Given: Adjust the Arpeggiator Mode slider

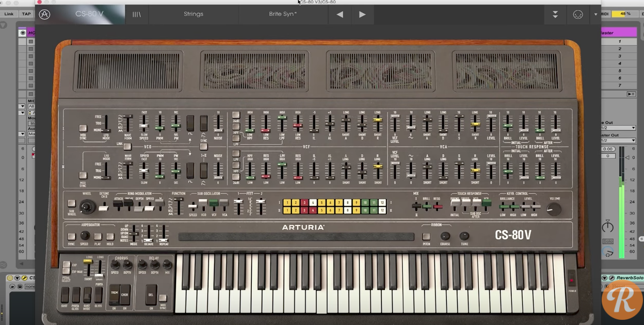Looking at the screenshot, I should point(134,234).
